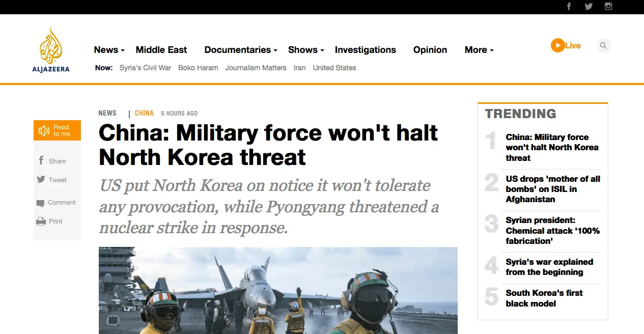644x334 pixels.
Task: Open the Instagram icon in top bar
Action: [608, 7]
